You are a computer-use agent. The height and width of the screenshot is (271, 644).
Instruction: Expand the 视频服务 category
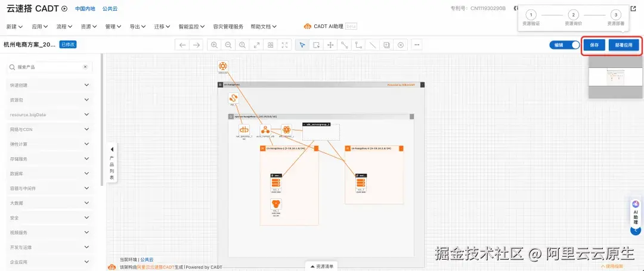49,232
